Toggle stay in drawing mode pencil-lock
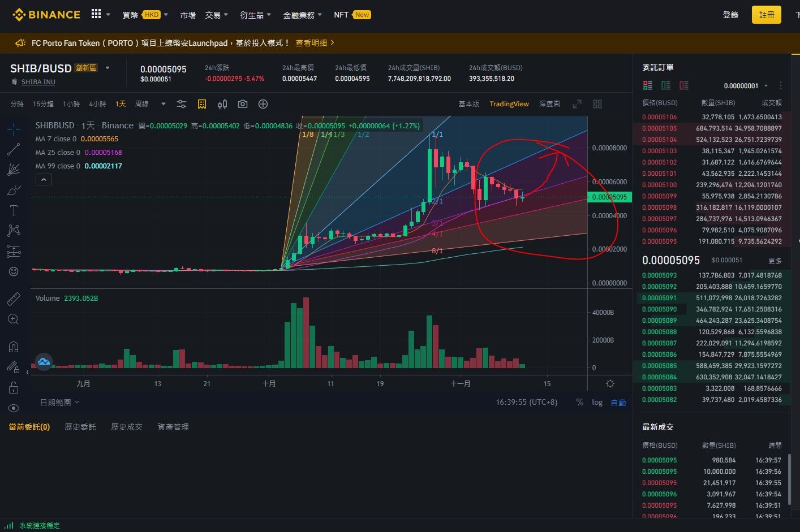 (14, 367)
